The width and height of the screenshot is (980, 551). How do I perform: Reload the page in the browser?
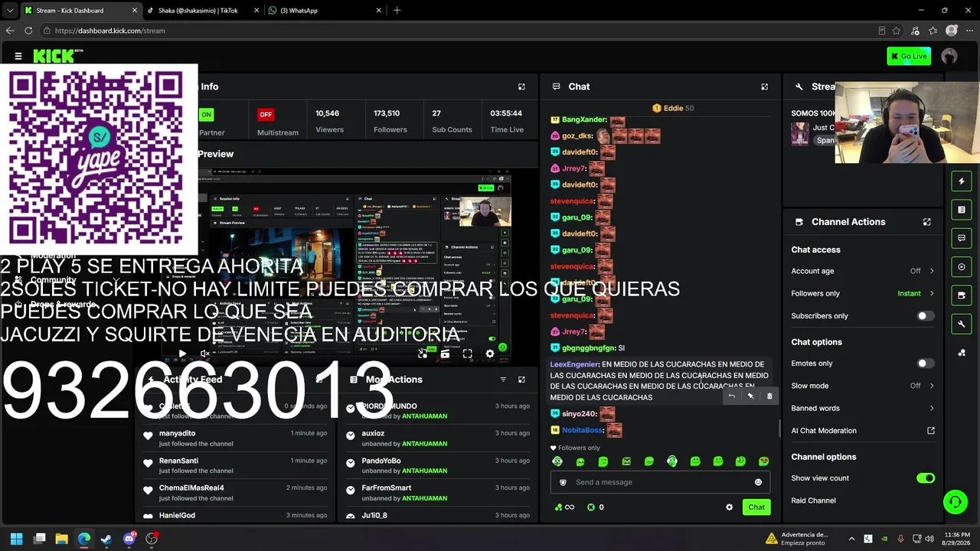28,31
